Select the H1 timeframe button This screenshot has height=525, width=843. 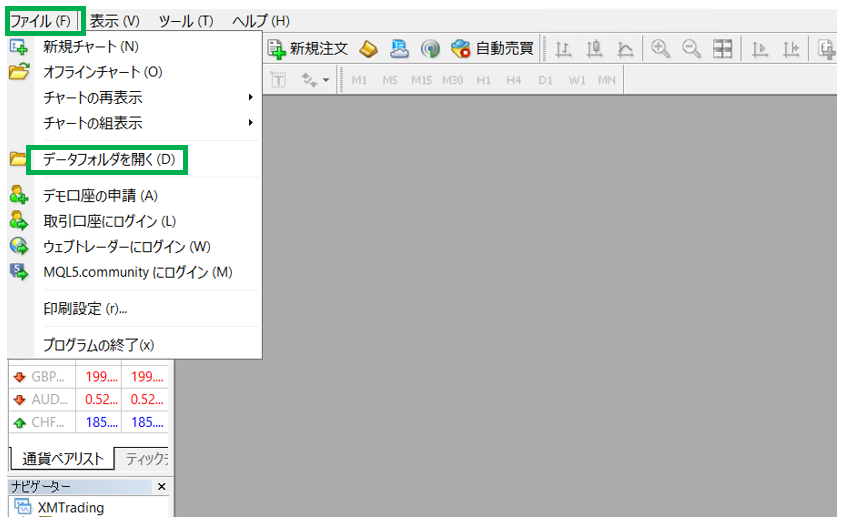click(483, 79)
